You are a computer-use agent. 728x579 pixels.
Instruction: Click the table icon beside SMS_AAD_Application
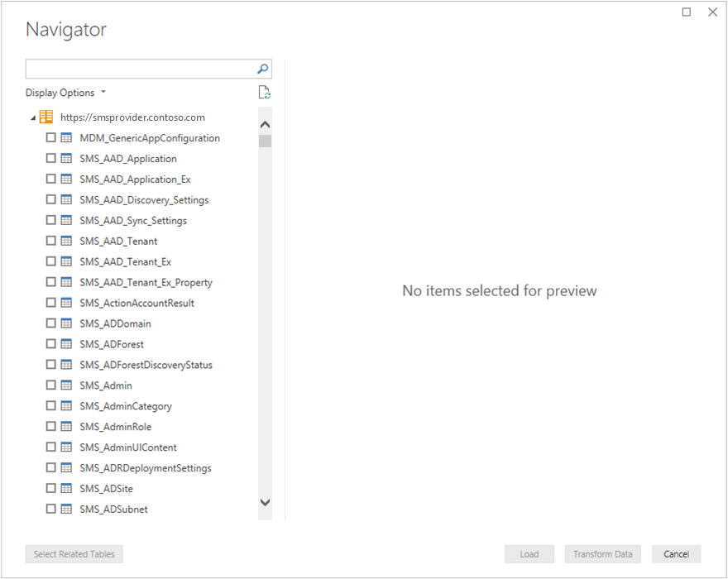coord(65,158)
